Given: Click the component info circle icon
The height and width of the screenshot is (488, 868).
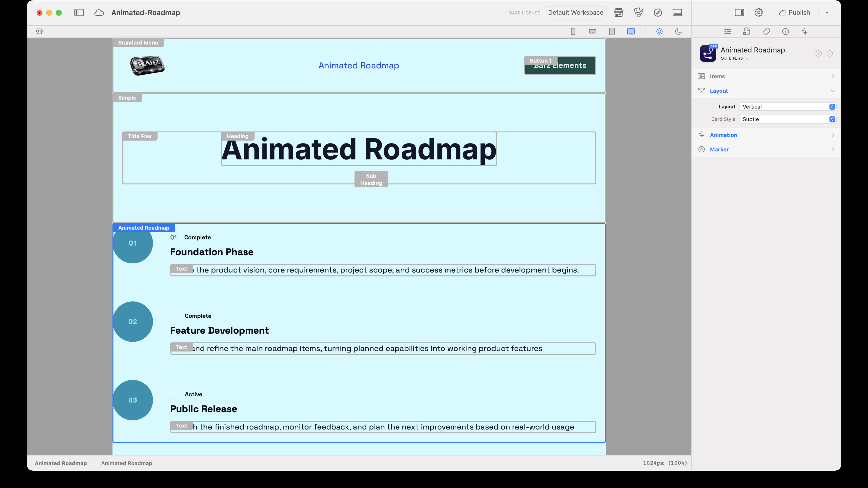Looking at the screenshot, I should pos(830,54).
